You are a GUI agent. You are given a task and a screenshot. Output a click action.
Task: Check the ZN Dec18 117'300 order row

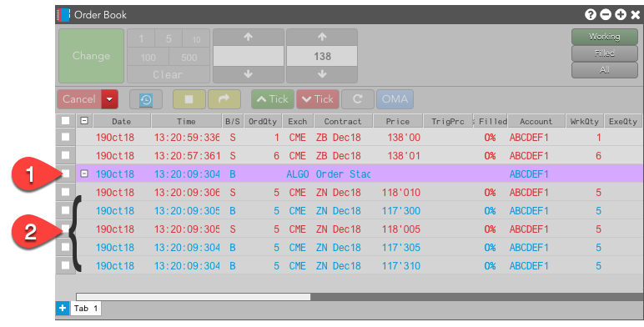(65, 210)
